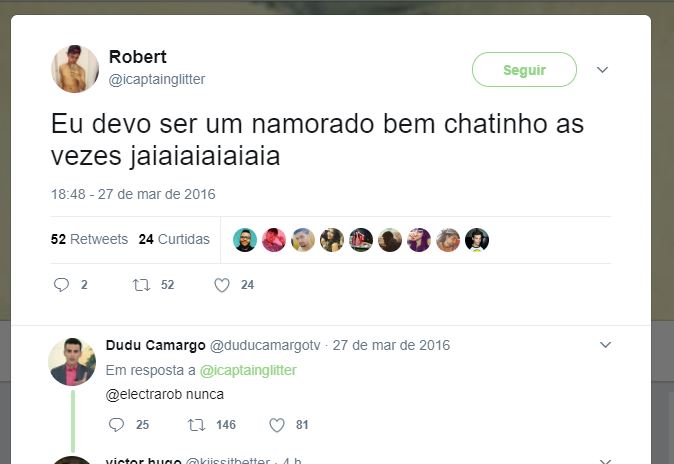Image resolution: width=674 pixels, height=464 pixels.
Task: Open the @duducamargotv handle
Action: [x=265, y=345]
